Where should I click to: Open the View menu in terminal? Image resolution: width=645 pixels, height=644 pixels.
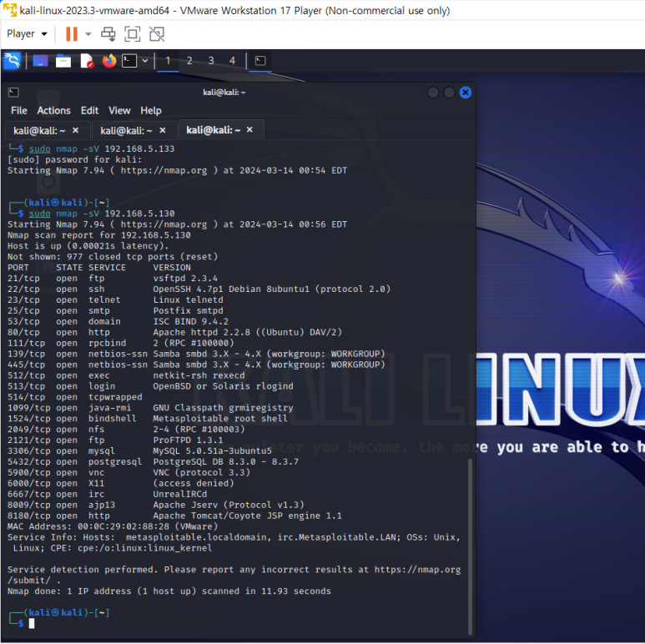[119, 111]
